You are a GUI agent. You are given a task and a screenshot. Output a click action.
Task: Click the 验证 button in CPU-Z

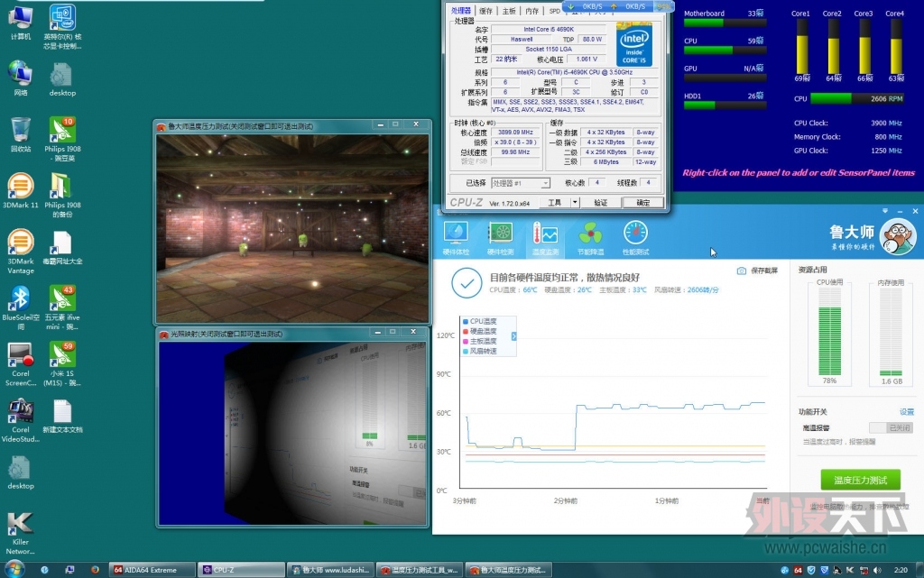[600, 203]
